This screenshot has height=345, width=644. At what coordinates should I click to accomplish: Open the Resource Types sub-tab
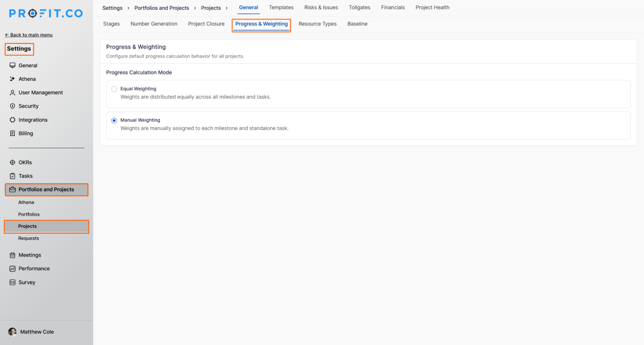pos(318,24)
